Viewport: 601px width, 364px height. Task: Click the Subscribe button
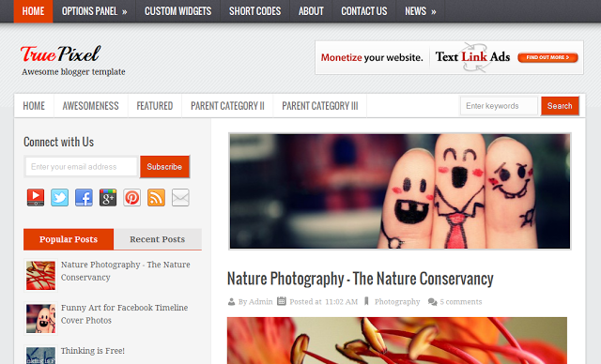tap(164, 166)
